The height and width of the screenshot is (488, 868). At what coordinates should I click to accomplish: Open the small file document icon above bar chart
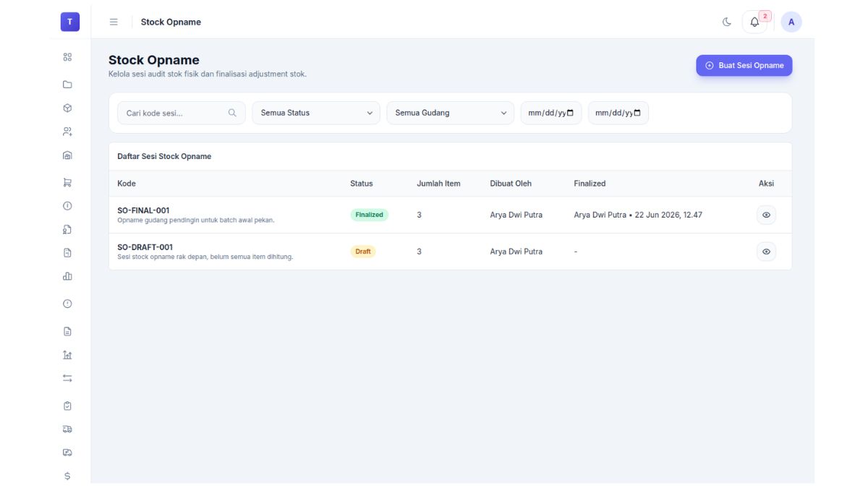(67, 253)
